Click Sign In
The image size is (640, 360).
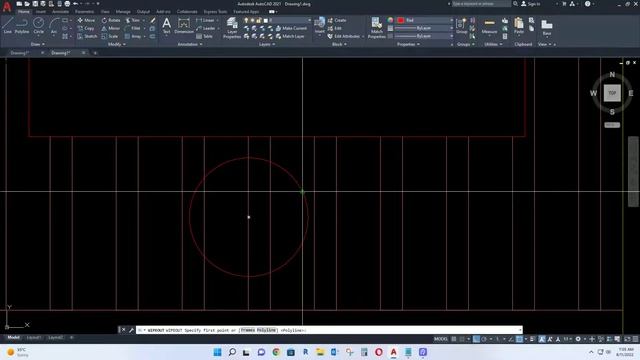[x=531, y=4]
